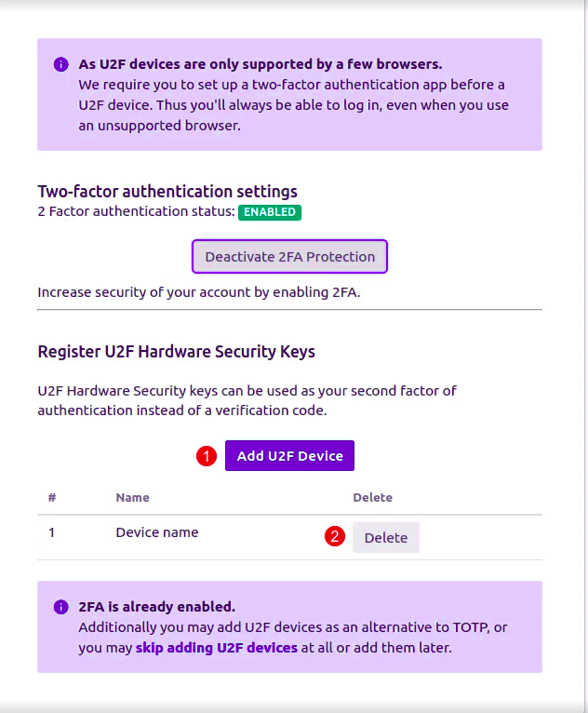Click the red number 2 marker
Image resolution: width=588 pixels, height=713 pixels.
[x=334, y=537]
